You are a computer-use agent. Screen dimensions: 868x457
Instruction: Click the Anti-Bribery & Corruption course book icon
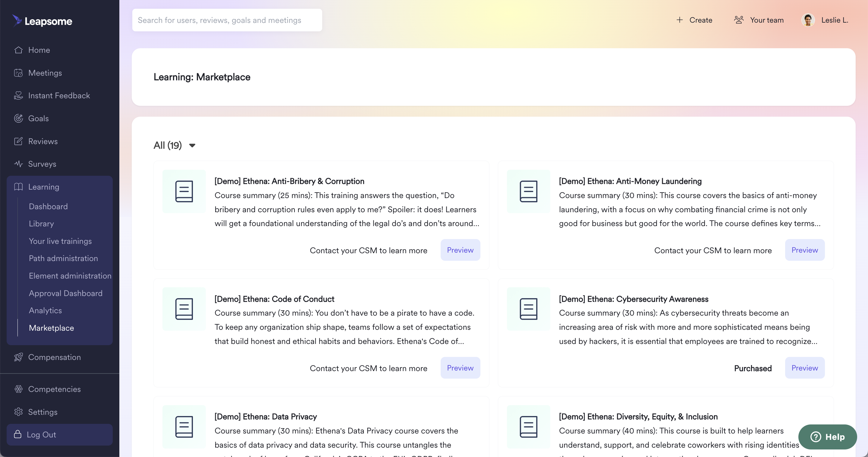(184, 191)
